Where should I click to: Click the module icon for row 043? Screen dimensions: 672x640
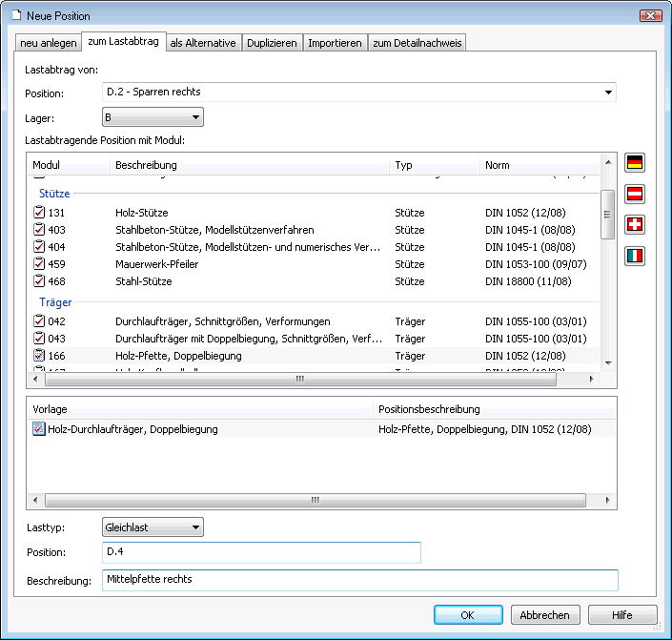tap(39, 338)
